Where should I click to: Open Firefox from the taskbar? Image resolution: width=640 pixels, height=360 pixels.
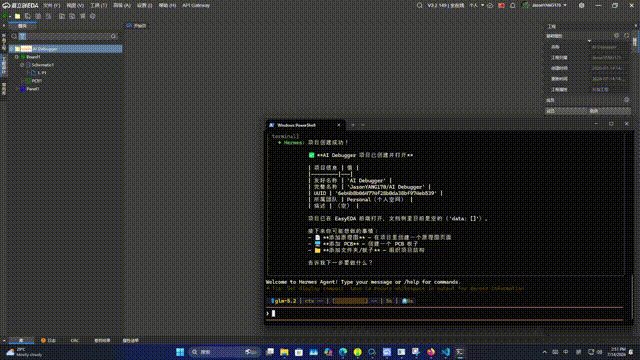431,352
